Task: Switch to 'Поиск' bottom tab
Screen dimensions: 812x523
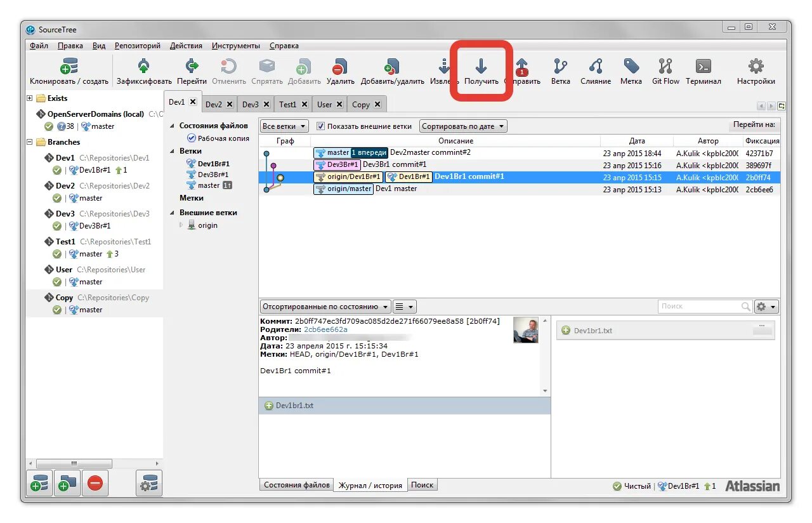Action: (422, 485)
